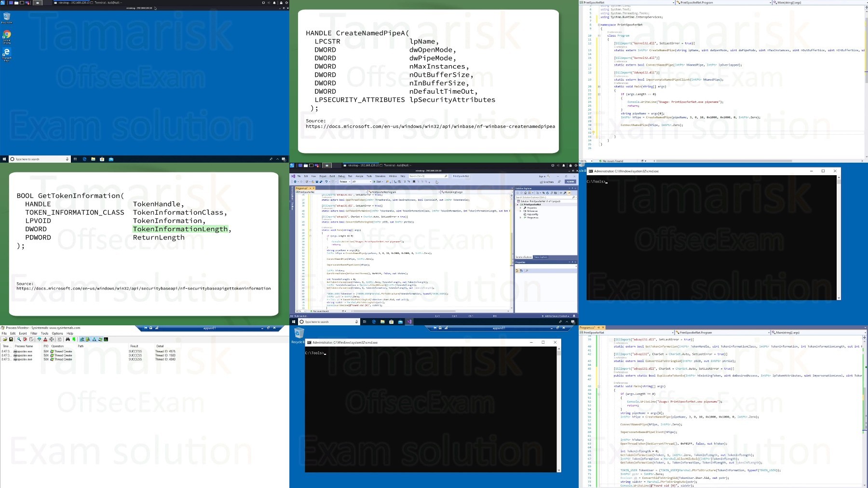Click Task View on top-left desktop taskbar

(75, 159)
